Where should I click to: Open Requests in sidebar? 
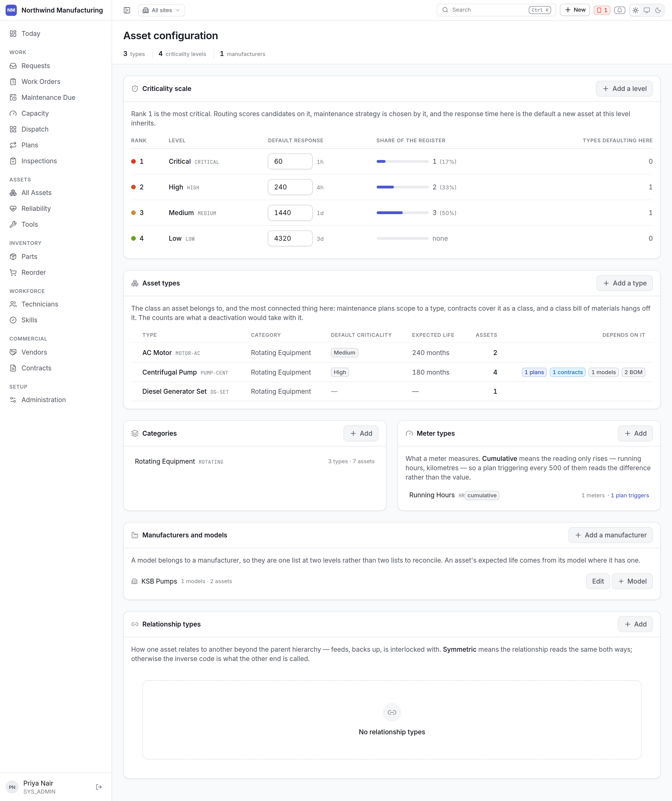(x=56, y=66)
